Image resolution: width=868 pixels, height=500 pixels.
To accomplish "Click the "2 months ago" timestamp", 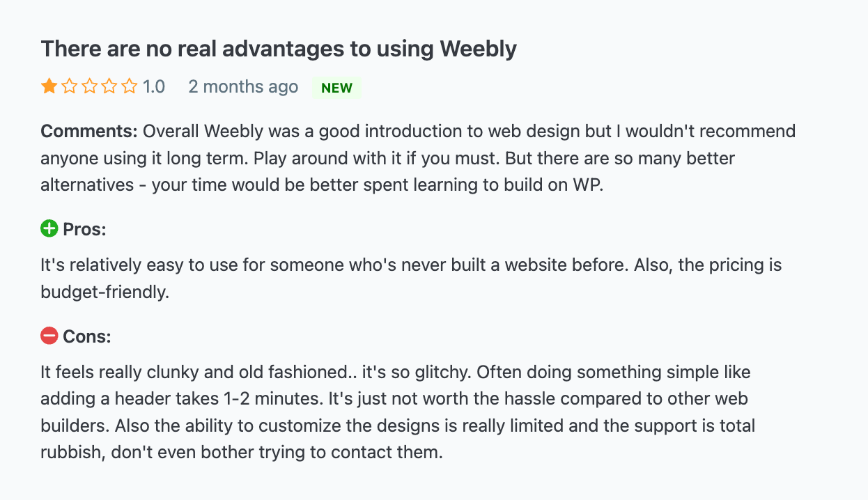I will click(x=243, y=87).
